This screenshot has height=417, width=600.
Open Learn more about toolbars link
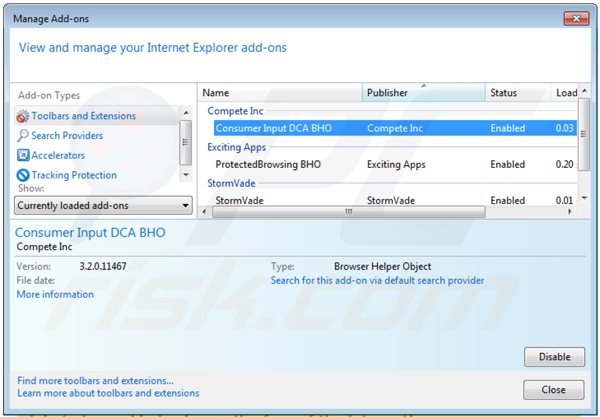[x=108, y=393]
